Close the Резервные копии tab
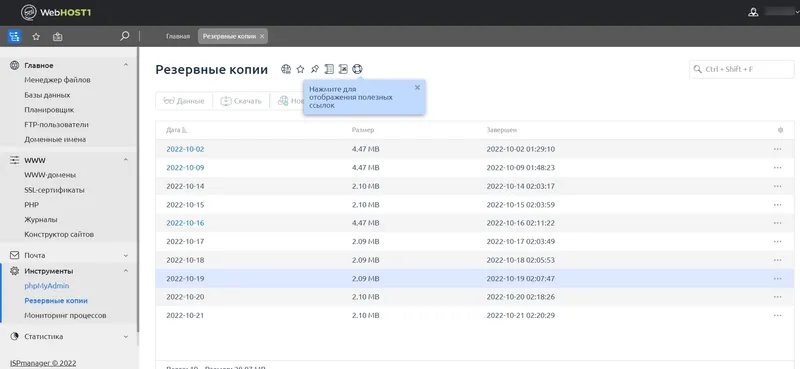Image resolution: width=800 pixels, height=369 pixels. tap(262, 36)
